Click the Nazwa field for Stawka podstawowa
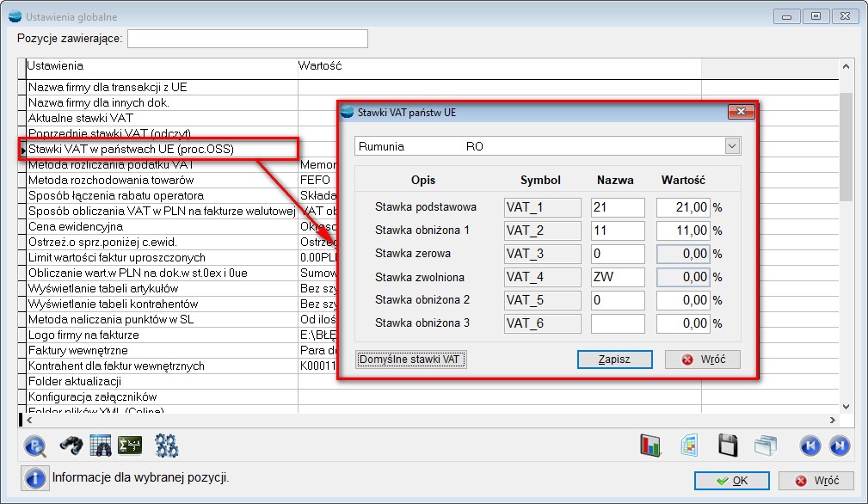The width and height of the screenshot is (868, 504). 618,207
